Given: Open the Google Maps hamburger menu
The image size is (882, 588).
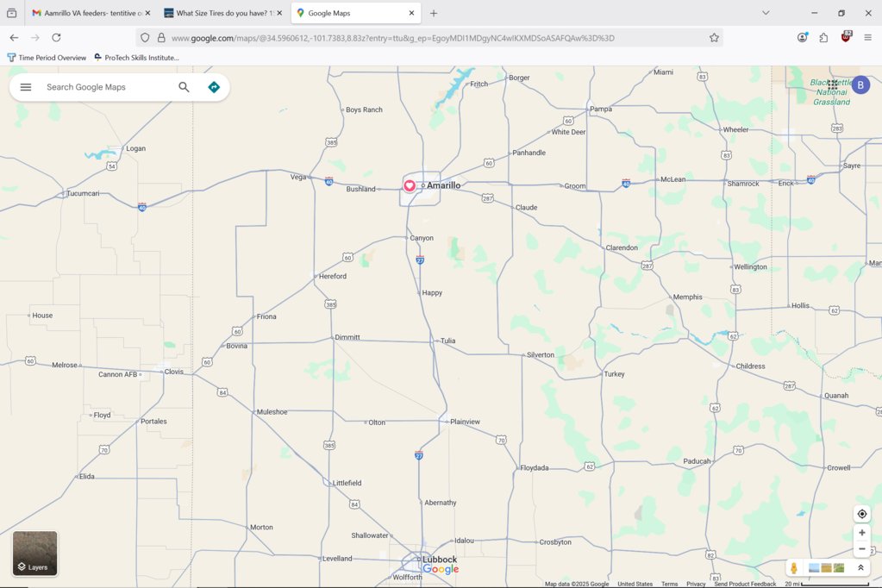Looking at the screenshot, I should pos(26,87).
